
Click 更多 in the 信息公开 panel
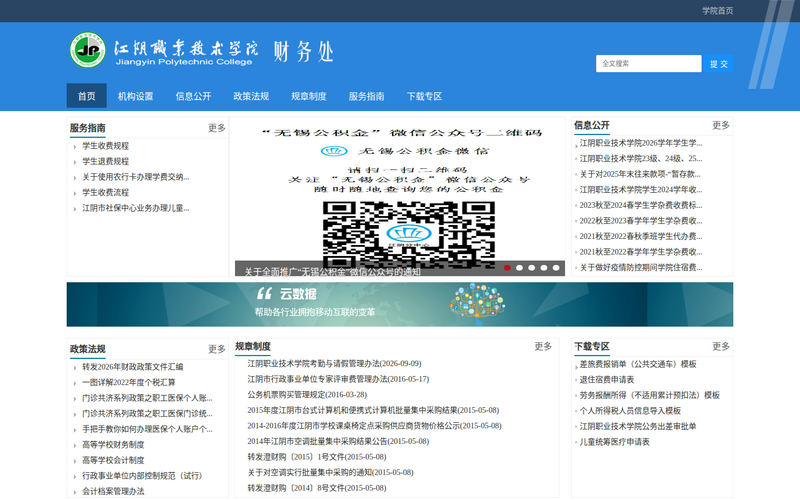[x=721, y=125]
